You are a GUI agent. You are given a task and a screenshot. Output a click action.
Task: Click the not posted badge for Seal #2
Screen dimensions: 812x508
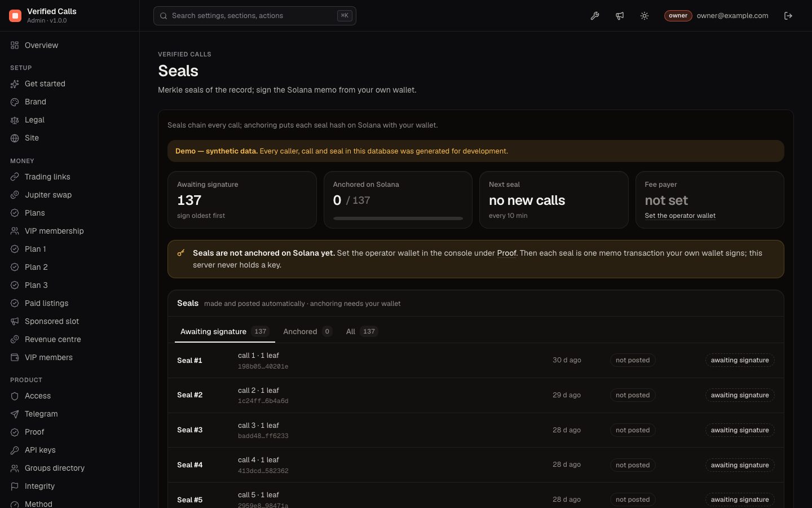click(633, 395)
